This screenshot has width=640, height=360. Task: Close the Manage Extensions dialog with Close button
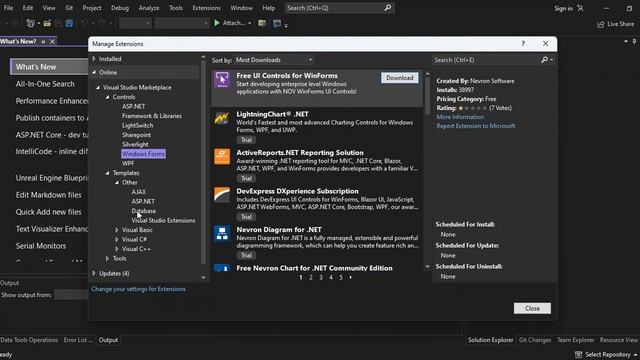(x=532, y=309)
